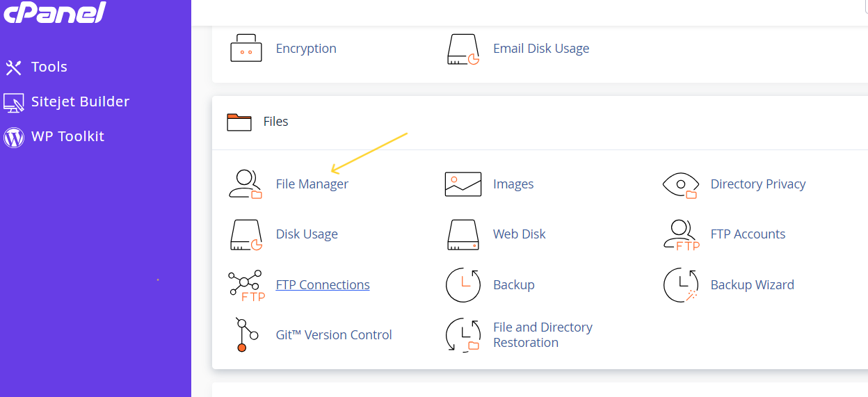Click the WordPress logo icon in sidebar
The image size is (868, 397).
click(x=14, y=137)
